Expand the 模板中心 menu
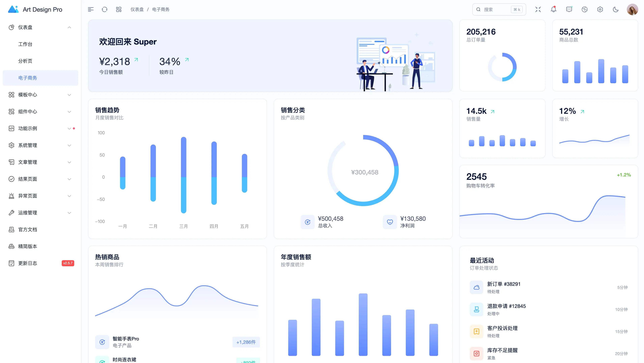644x363 pixels. coord(40,95)
